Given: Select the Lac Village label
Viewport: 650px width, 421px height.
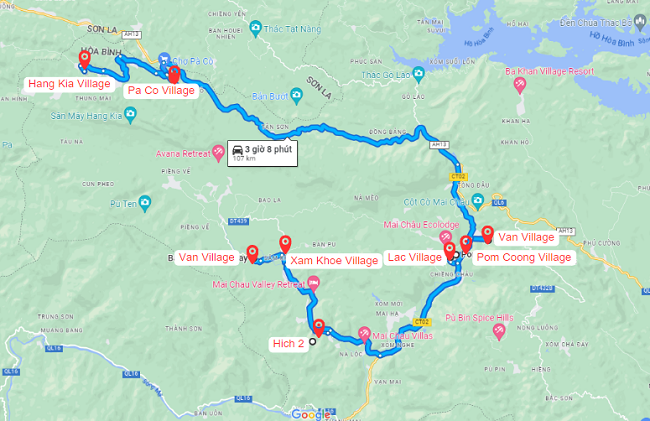Looking at the screenshot, I should coord(415,257).
